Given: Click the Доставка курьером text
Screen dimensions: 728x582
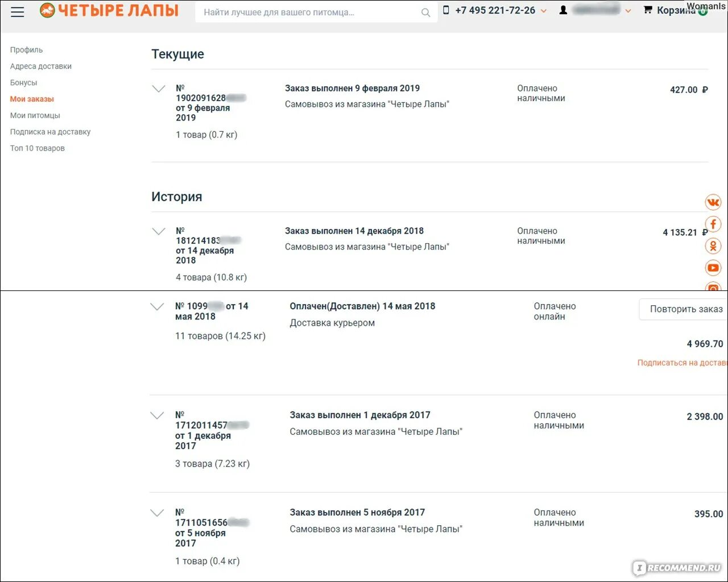Looking at the screenshot, I should 332,323.
